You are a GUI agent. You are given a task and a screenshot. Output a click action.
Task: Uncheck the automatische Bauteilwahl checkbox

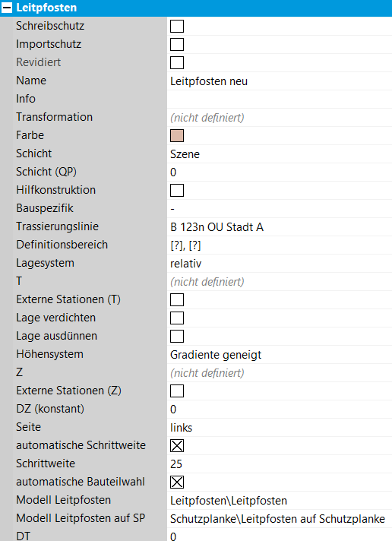coord(177,482)
